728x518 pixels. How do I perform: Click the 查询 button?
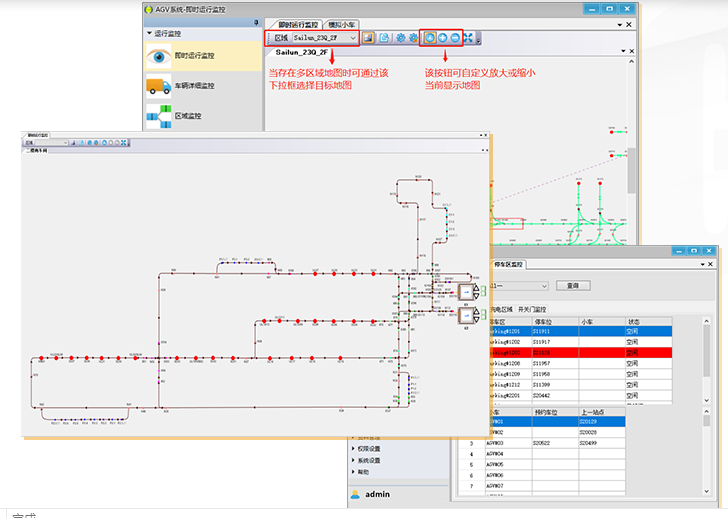[x=573, y=285]
